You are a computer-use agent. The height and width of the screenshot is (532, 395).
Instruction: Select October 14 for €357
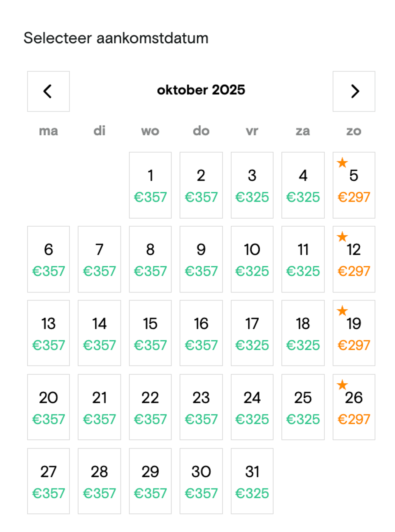(x=99, y=333)
